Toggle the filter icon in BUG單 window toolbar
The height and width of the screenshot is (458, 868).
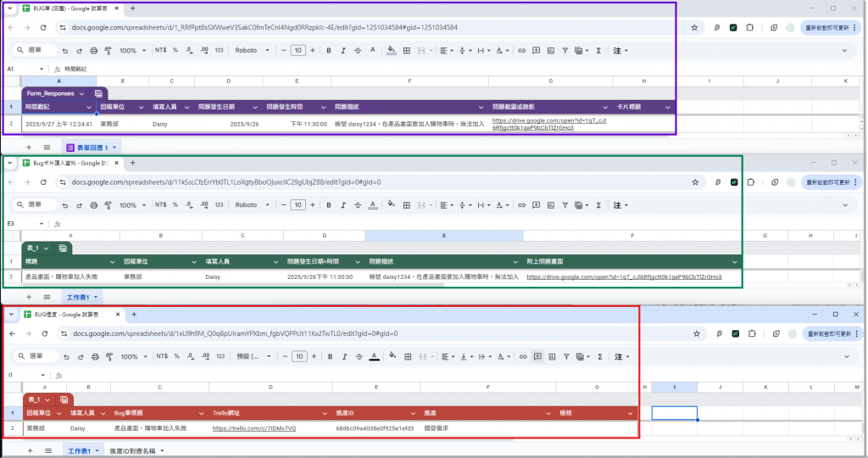click(565, 50)
